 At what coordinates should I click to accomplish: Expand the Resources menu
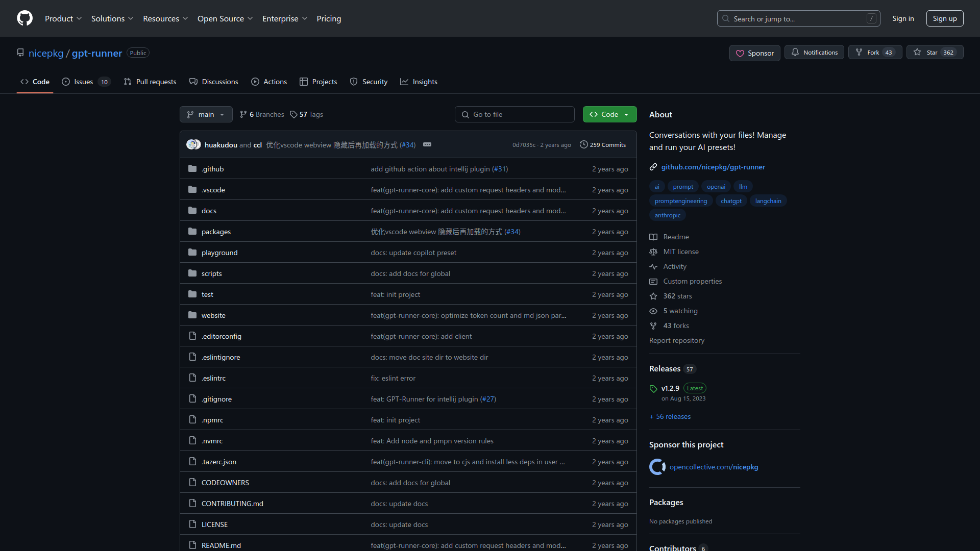(165, 18)
